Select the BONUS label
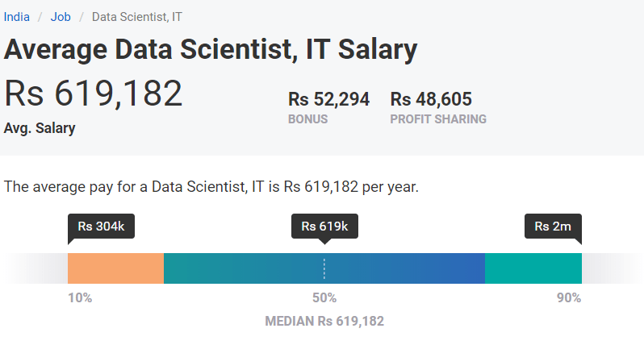The image size is (644, 345). (x=307, y=119)
